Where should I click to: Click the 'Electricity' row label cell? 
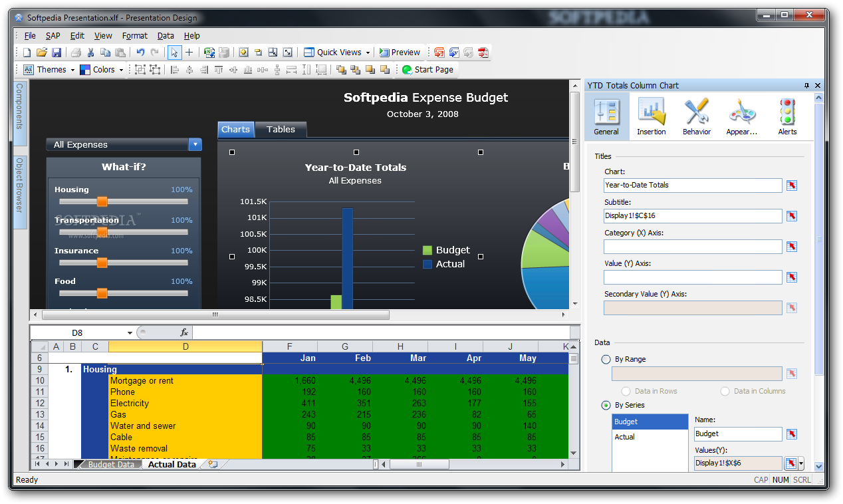coord(185,404)
